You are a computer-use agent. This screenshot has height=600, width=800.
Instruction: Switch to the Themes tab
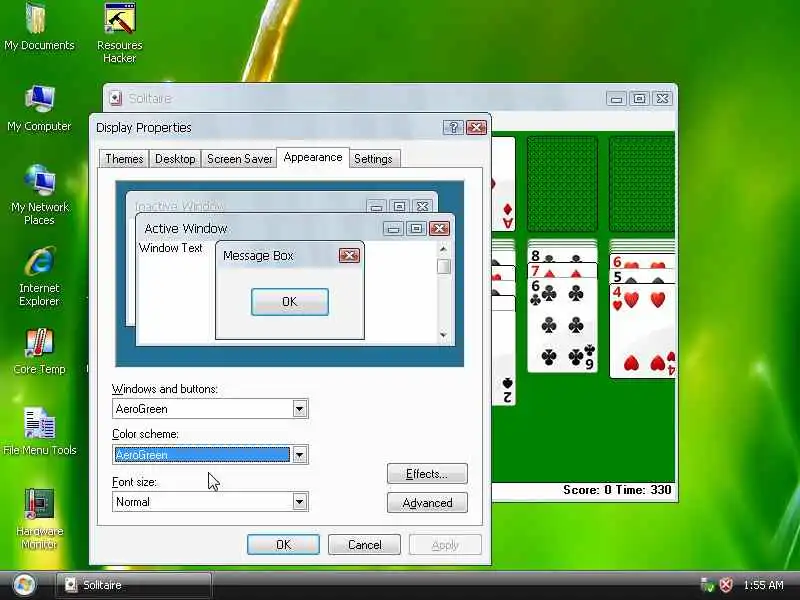(124, 159)
